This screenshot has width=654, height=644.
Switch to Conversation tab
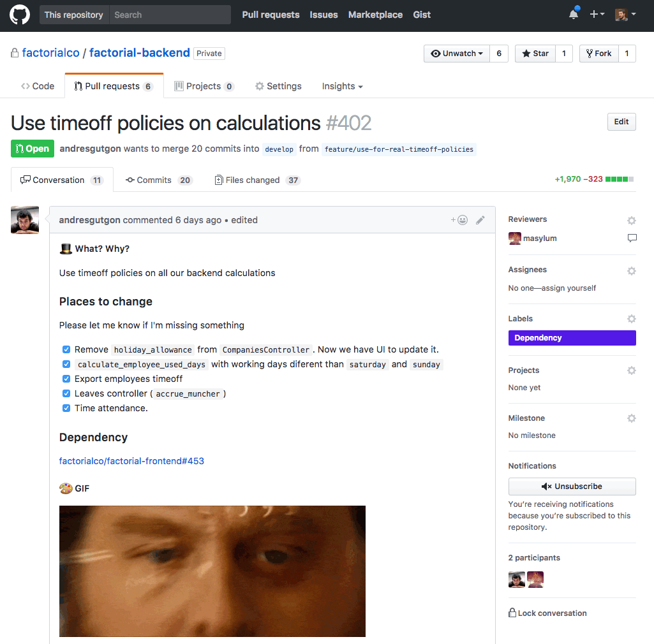62,180
